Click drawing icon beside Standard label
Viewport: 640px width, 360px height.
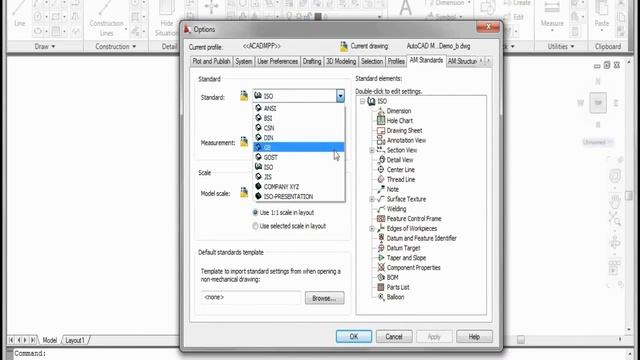coord(244,96)
